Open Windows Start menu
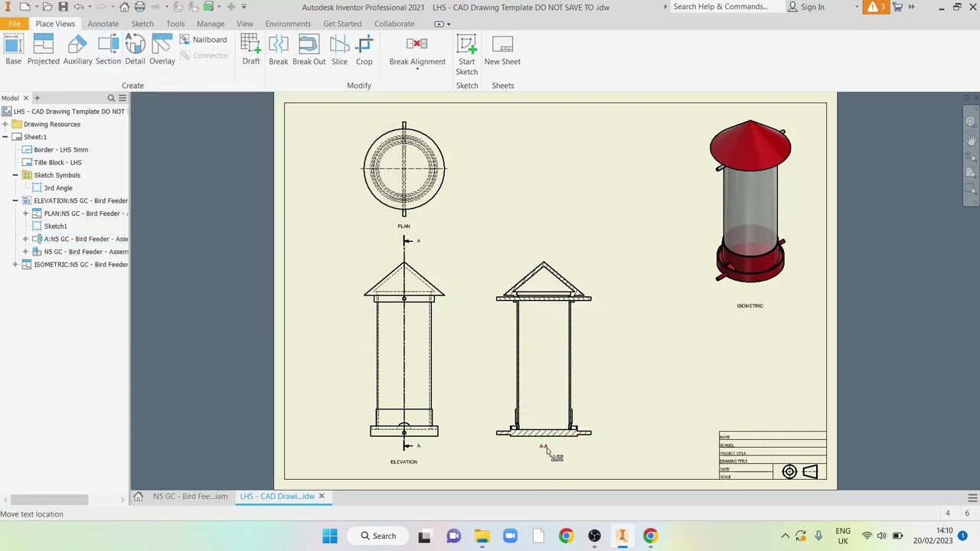This screenshot has height=551, width=980. coord(330,536)
